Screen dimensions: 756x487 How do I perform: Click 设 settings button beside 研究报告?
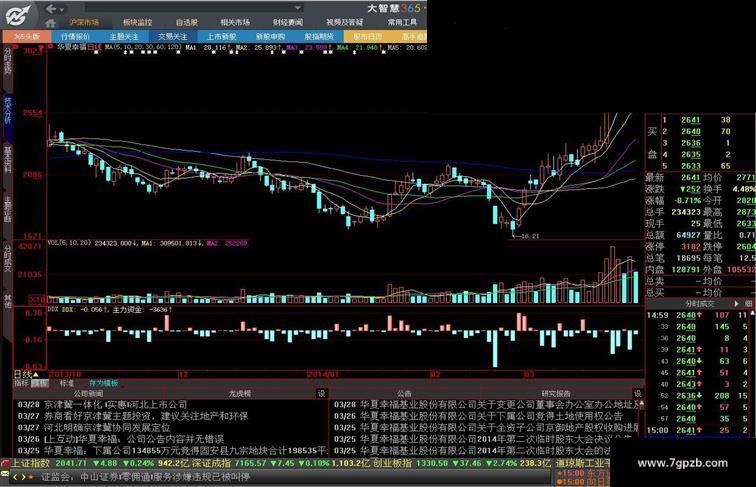pyautogui.click(x=638, y=394)
